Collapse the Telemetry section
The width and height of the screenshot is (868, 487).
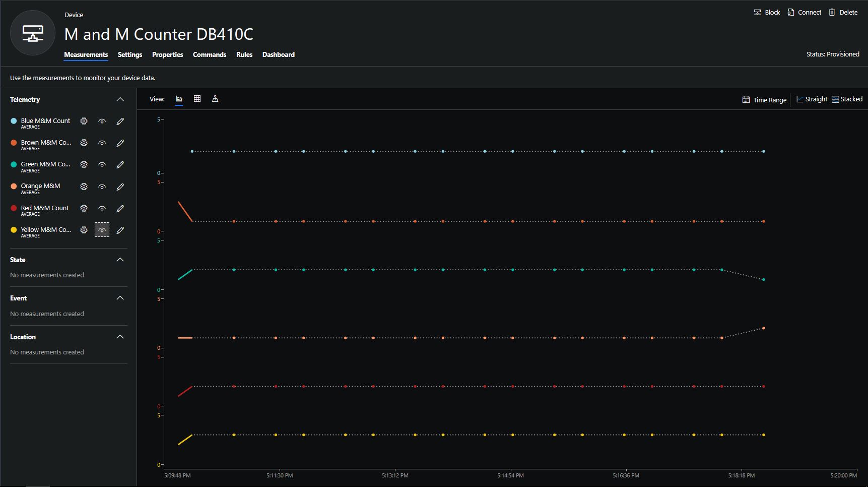coord(120,99)
